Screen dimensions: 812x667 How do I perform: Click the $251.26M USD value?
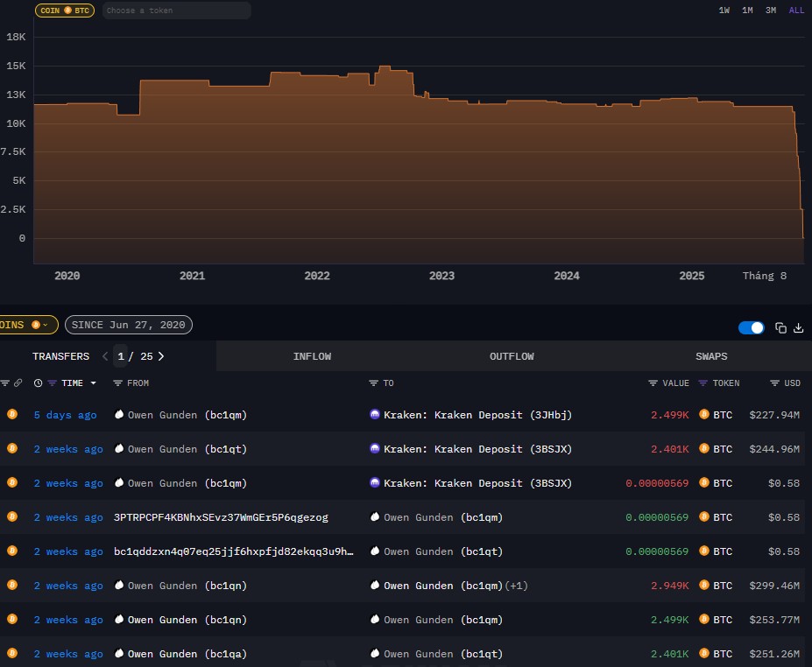click(774, 654)
